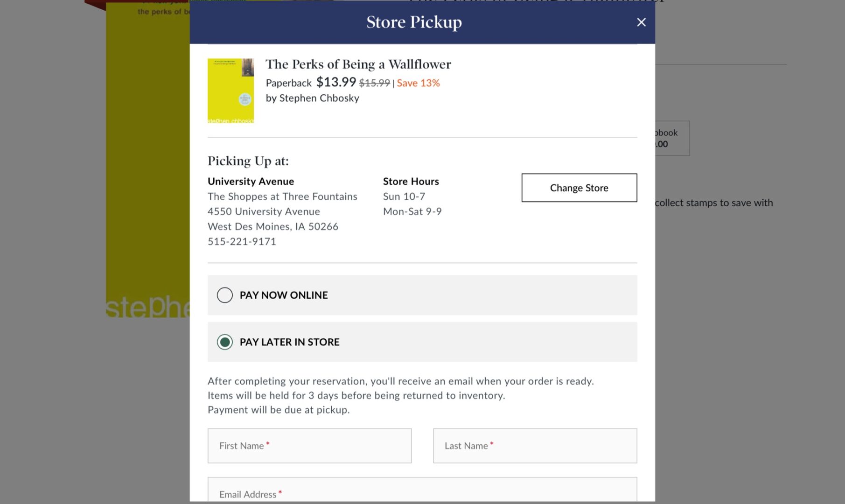Click the Store Hours heading

coord(411,181)
